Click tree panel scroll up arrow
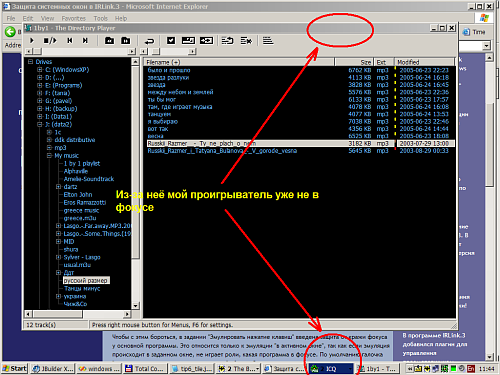This screenshot has height=375, width=500. tap(135, 62)
